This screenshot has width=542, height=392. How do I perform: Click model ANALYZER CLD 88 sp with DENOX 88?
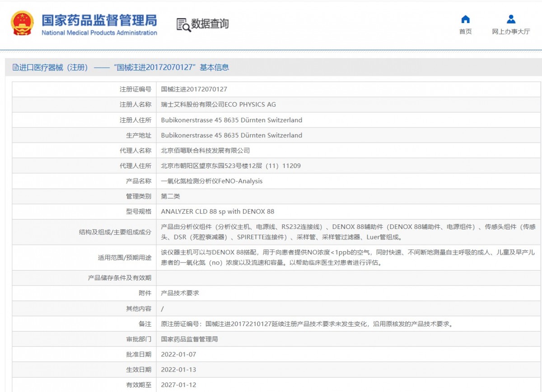[x=217, y=211]
